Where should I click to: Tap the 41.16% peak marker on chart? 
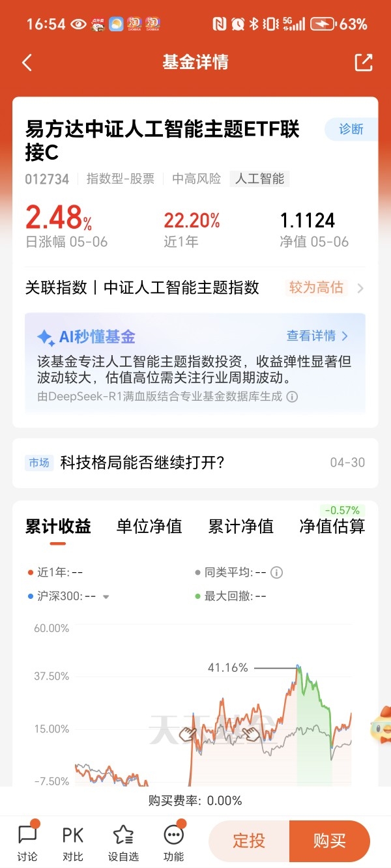299,668
